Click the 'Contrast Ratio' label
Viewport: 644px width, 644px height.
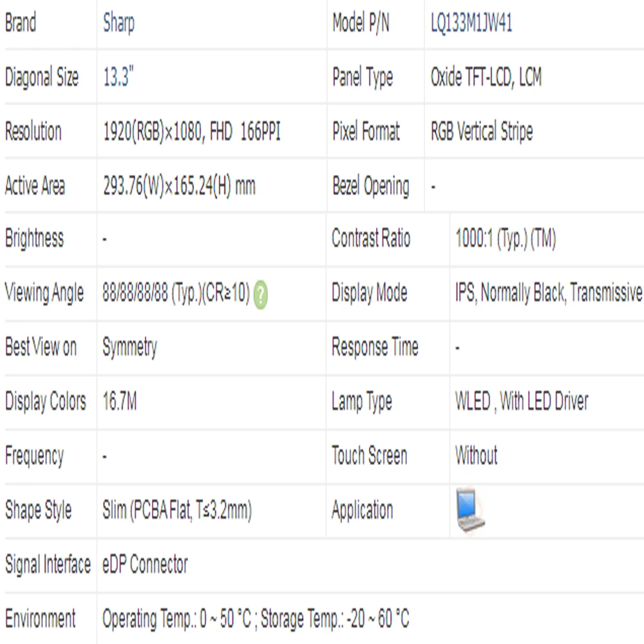point(371,238)
